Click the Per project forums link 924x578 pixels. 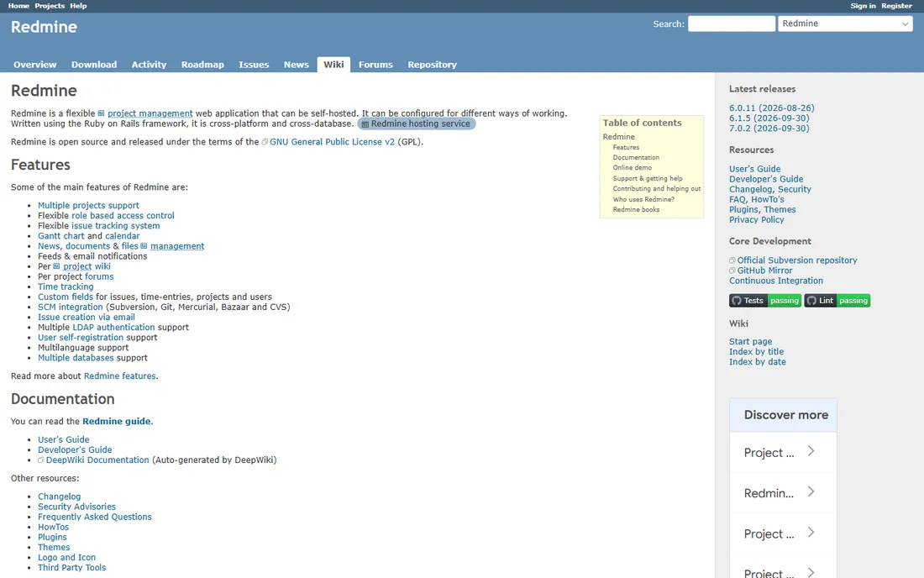point(99,276)
